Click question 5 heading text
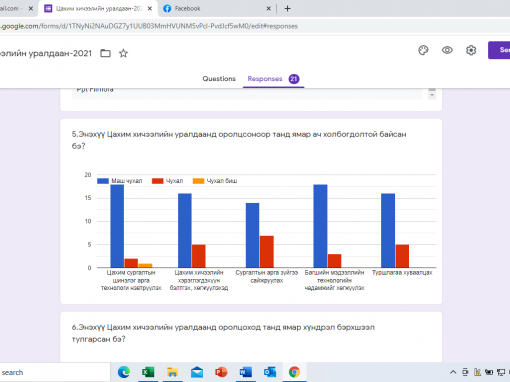This screenshot has height=382, width=510. point(239,140)
